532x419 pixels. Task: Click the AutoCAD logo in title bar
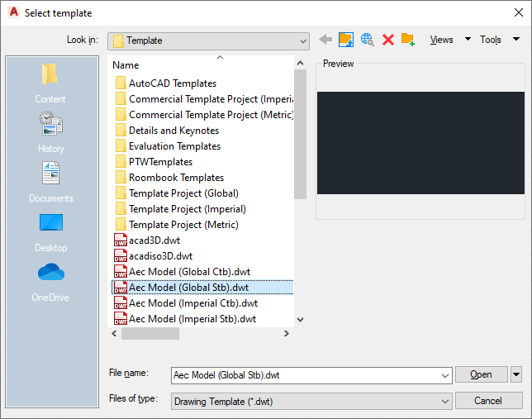coord(14,12)
